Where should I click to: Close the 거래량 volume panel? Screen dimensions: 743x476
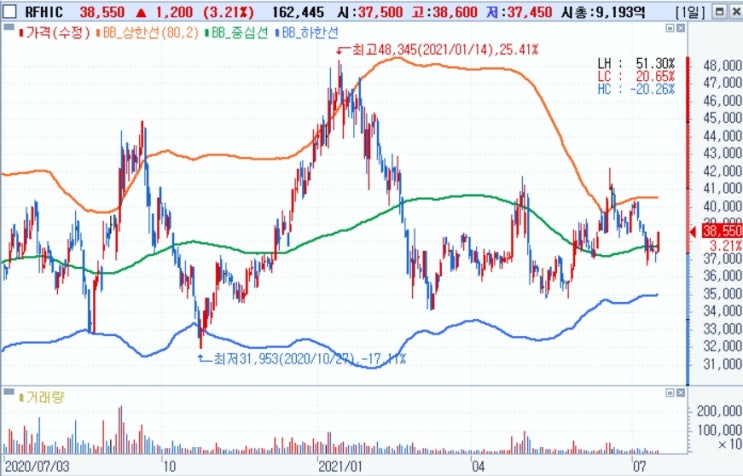[680, 393]
